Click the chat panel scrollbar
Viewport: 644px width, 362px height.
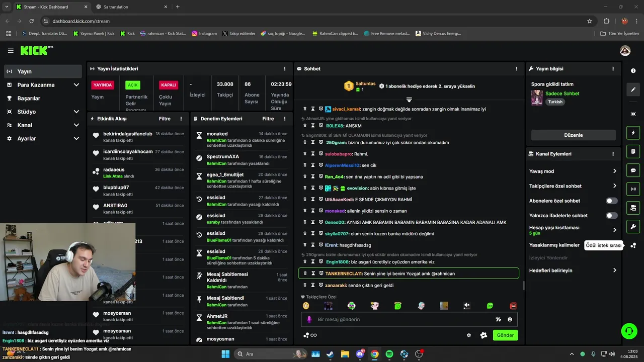click(524, 286)
